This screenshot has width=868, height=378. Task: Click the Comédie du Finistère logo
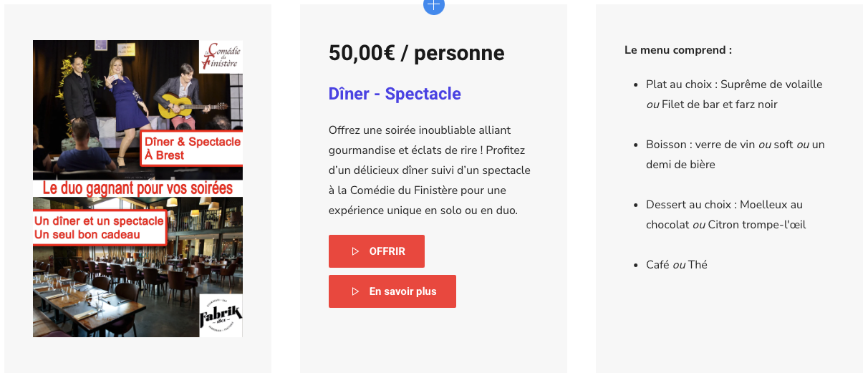pos(221,57)
